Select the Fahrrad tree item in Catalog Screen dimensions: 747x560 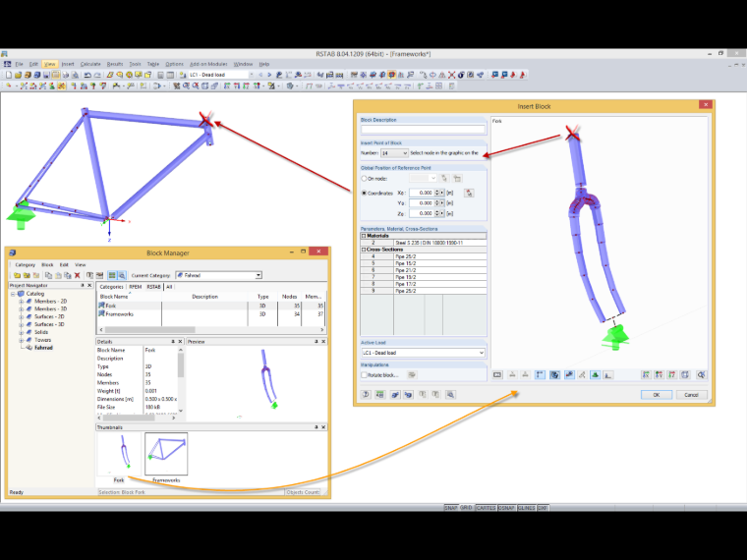[x=43, y=348]
